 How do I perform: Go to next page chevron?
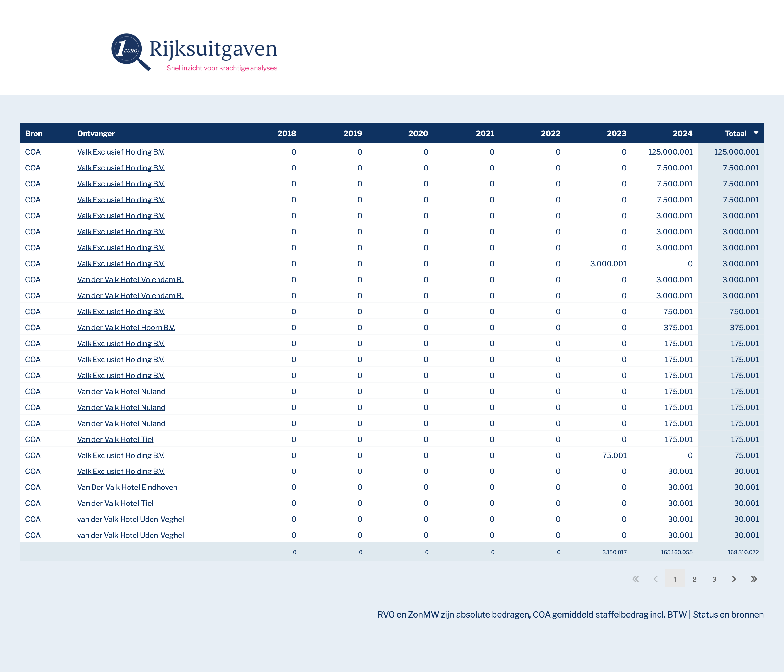pyautogui.click(x=734, y=579)
